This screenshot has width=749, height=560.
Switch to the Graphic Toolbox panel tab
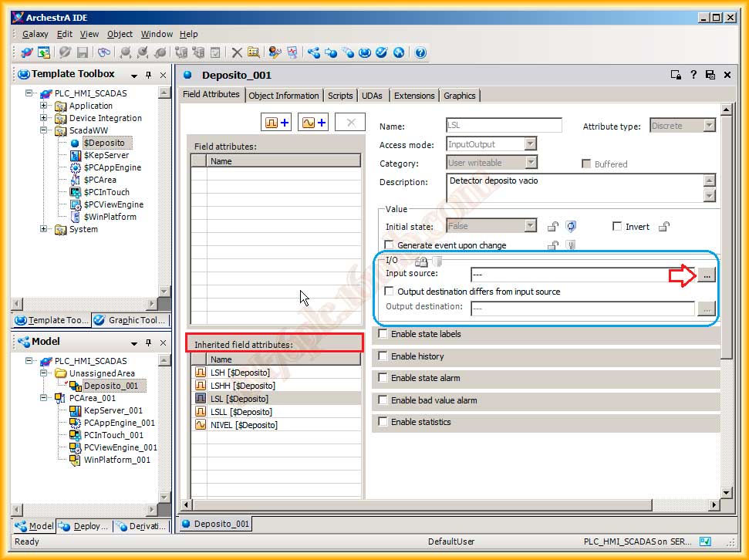(130, 320)
